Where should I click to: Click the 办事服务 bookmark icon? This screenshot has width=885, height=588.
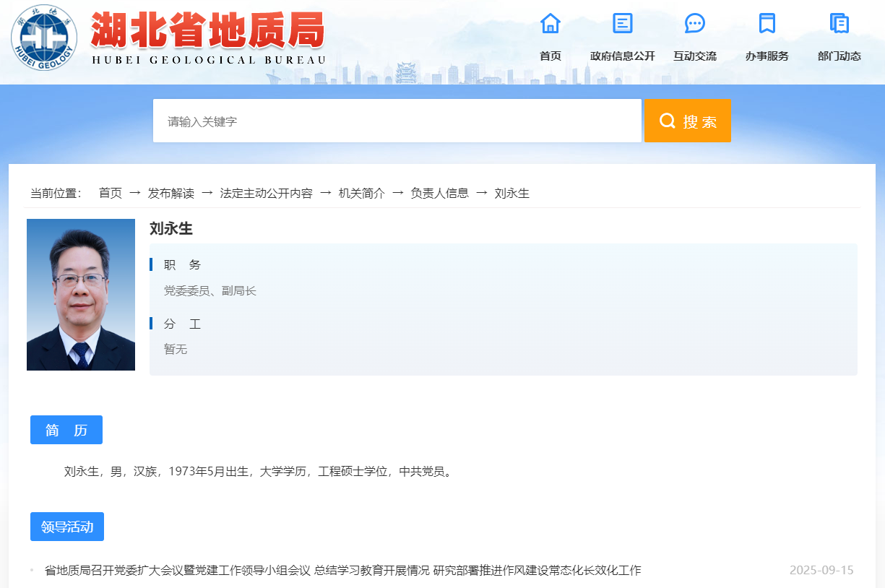767,23
